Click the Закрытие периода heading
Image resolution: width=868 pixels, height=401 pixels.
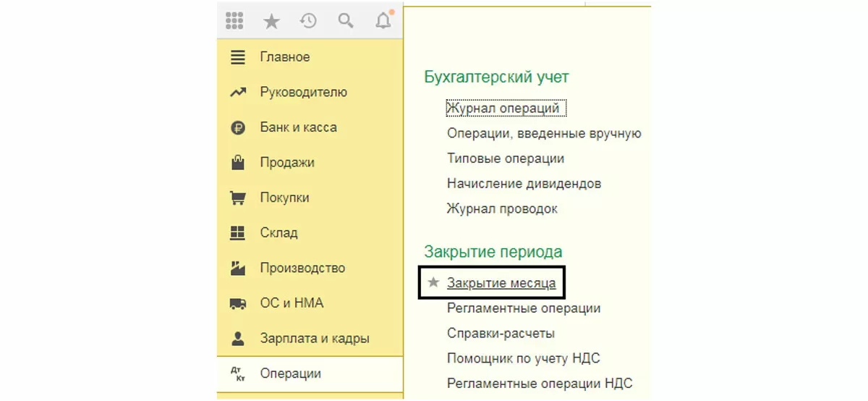click(x=493, y=252)
